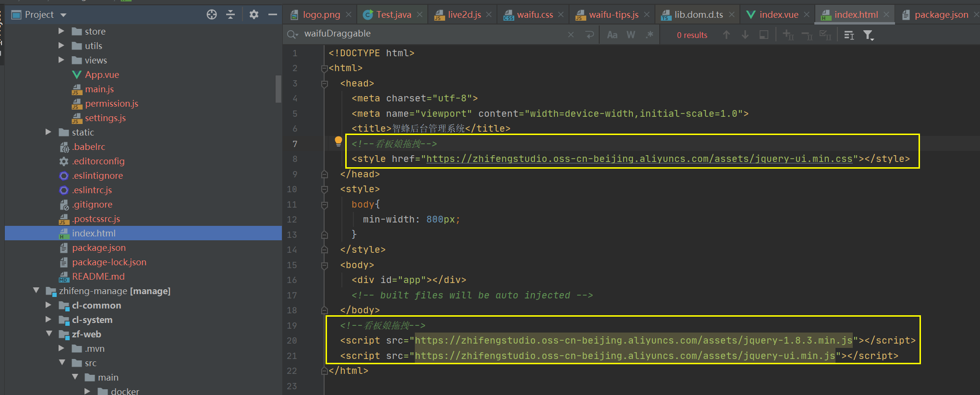Click the Project panel scrollbar thumb
980x395 pixels.
coord(278,89)
